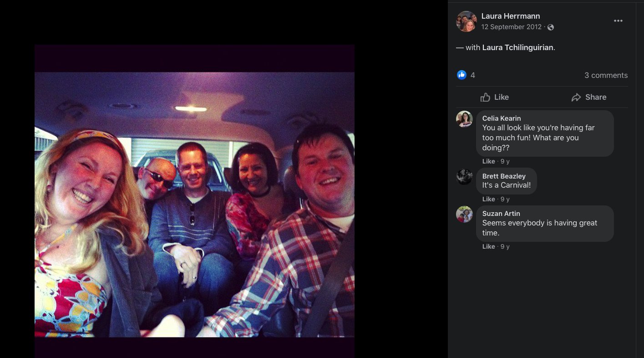Click Laura Herrmann's profile picture
644x358 pixels.
pos(466,21)
